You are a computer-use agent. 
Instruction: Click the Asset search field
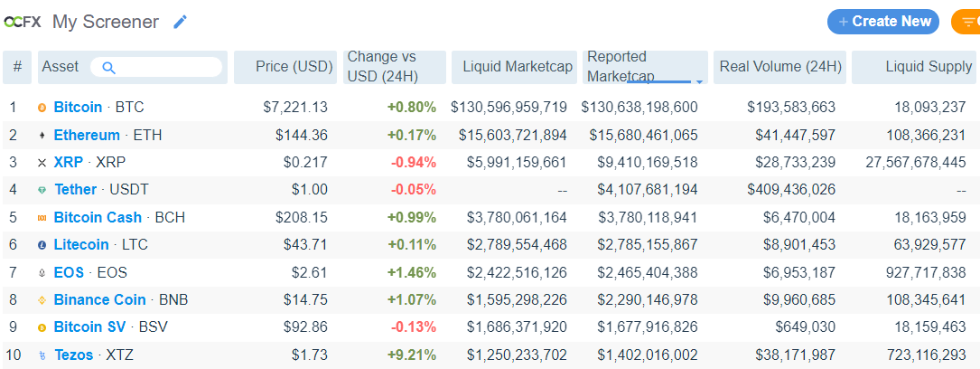tap(155, 67)
